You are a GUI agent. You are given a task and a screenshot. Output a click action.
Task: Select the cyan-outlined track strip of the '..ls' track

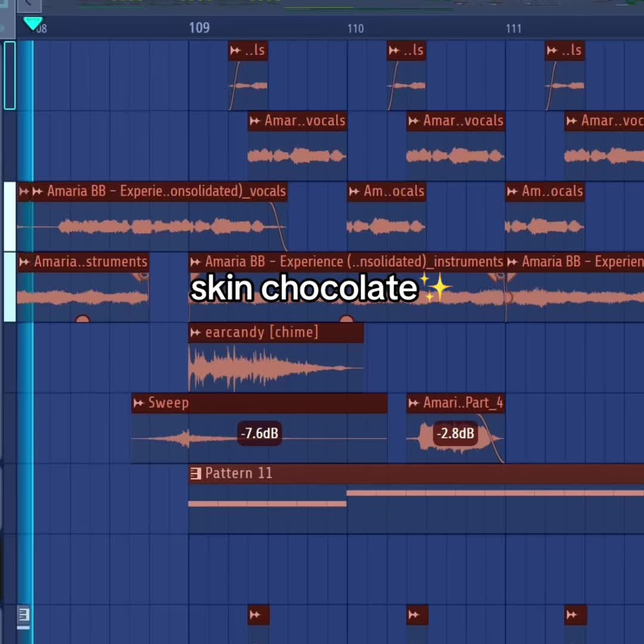pyautogui.click(x=10, y=76)
